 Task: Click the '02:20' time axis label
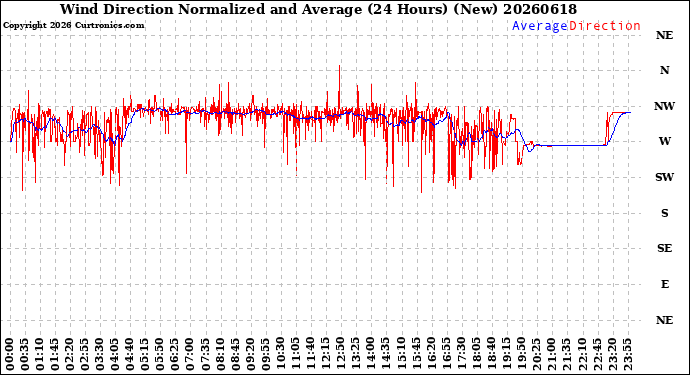(x=70, y=355)
